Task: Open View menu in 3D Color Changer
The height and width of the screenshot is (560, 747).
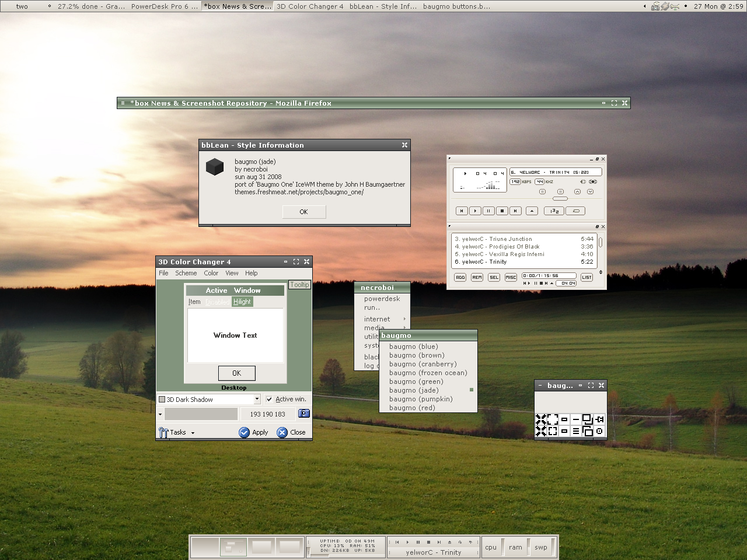Action: (x=232, y=273)
